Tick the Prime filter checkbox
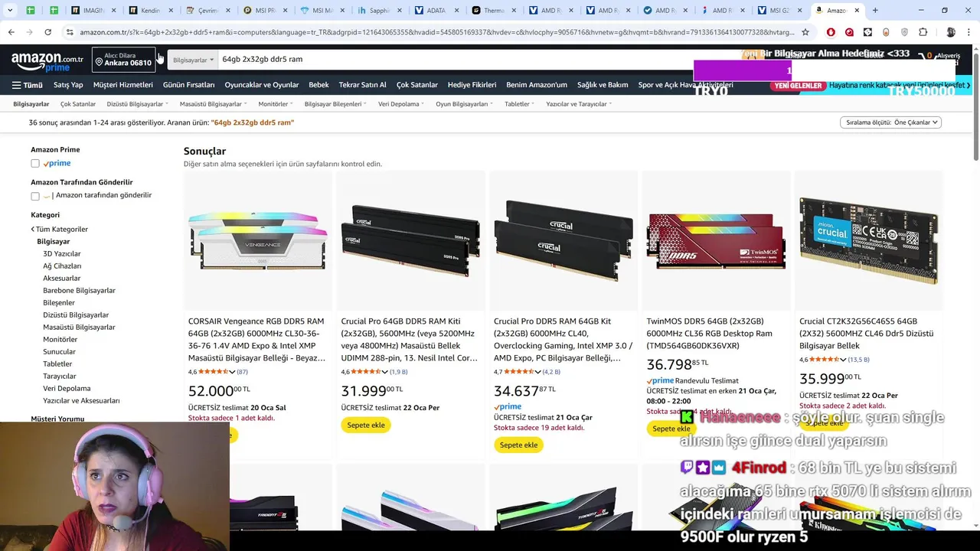980x551 pixels. pyautogui.click(x=35, y=163)
